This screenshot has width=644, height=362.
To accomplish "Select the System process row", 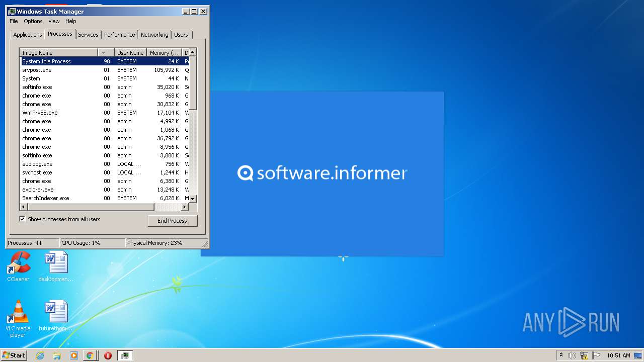I will [105, 78].
